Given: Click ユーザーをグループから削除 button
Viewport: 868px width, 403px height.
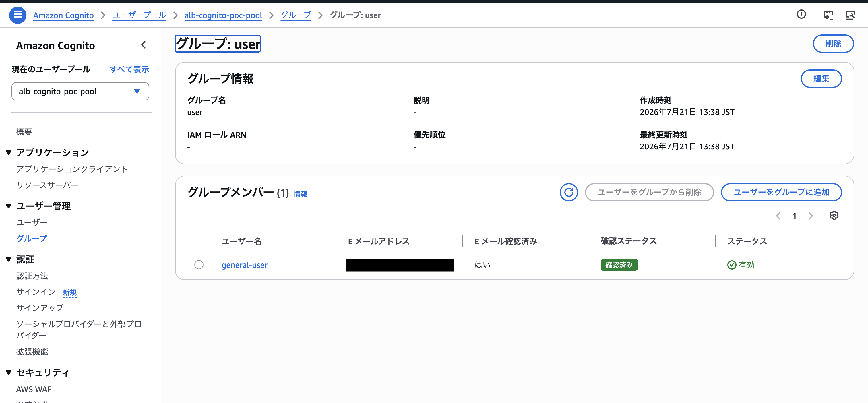Looking at the screenshot, I should (x=649, y=192).
